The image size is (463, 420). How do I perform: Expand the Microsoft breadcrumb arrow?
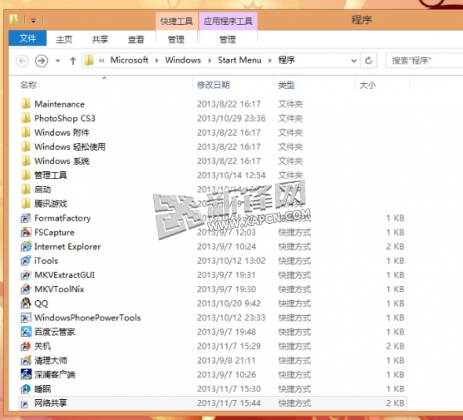[156, 61]
